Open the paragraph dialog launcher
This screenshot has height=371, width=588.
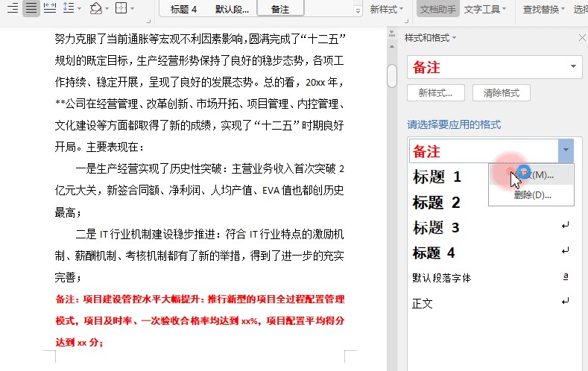point(148,22)
